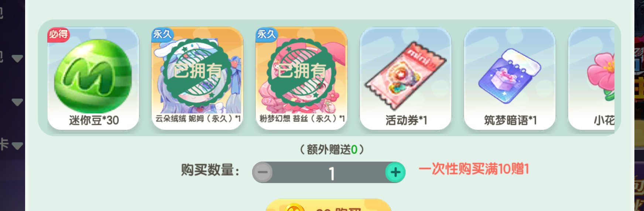Click the green 迷你豆 bean icon

click(x=93, y=76)
